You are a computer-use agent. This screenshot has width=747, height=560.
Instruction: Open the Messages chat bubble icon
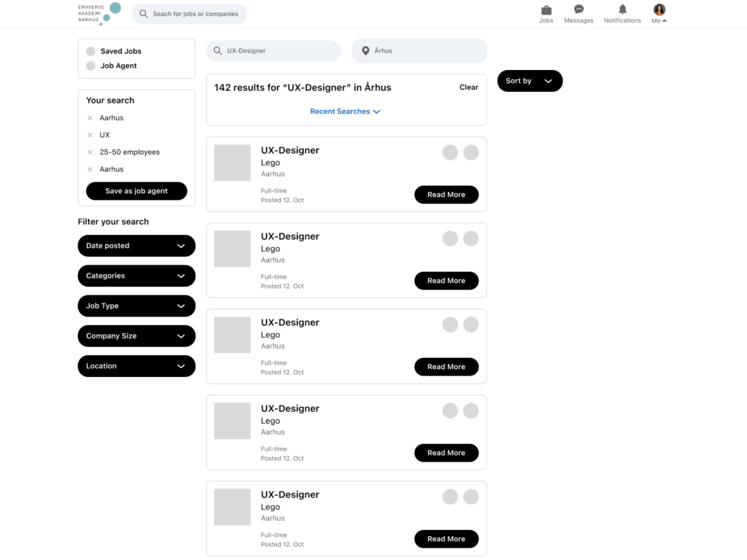578,9
